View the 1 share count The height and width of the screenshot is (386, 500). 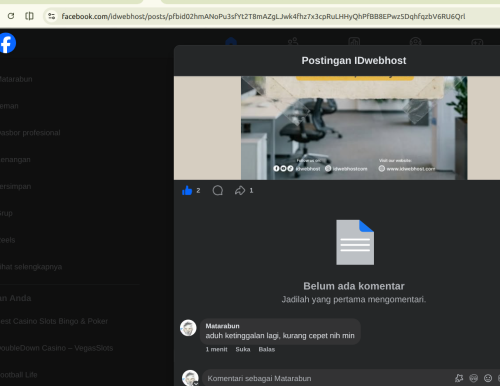[x=251, y=190]
